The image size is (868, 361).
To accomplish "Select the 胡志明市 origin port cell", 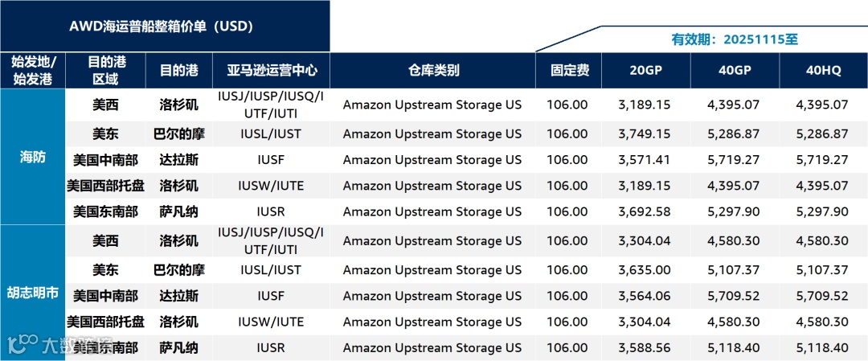I will pos(33,293).
